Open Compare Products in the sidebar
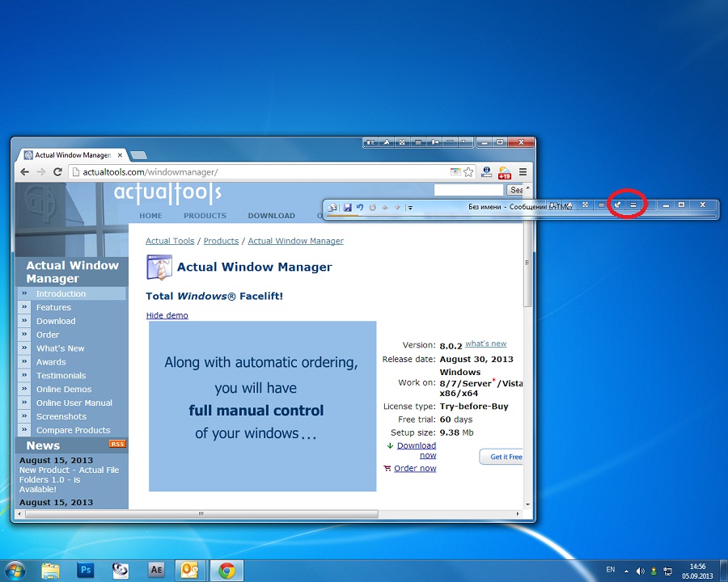This screenshot has width=728, height=582. point(74,430)
